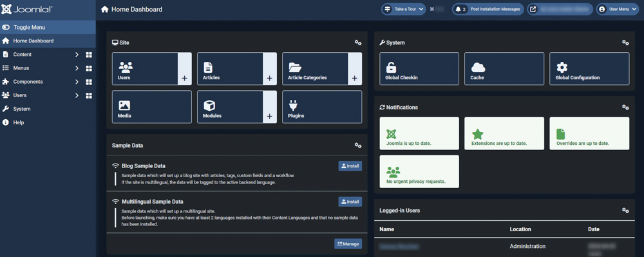Click the bell notification icon
This screenshot has width=644, height=257.
click(x=459, y=9)
